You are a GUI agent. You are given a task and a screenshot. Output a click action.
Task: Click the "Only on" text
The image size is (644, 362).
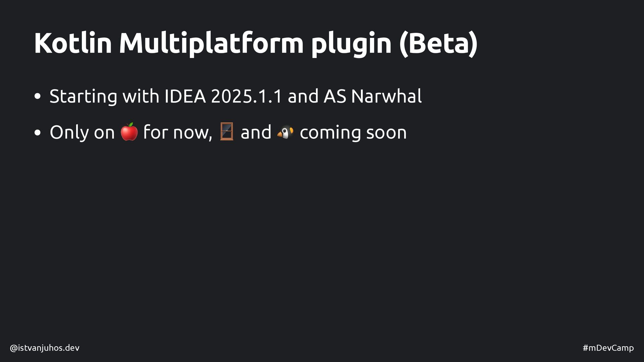(82, 132)
